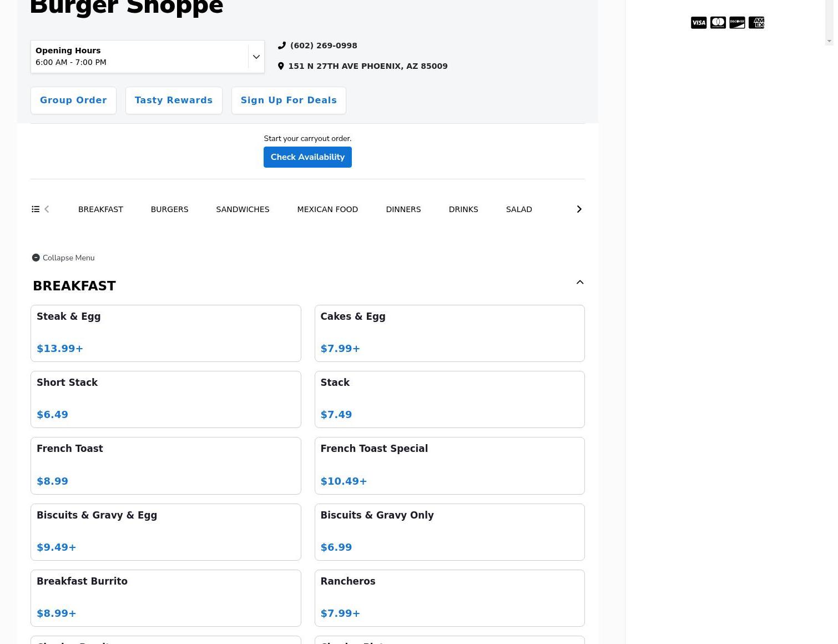Click the previous categories left arrow
The image size is (838, 644).
47,209
